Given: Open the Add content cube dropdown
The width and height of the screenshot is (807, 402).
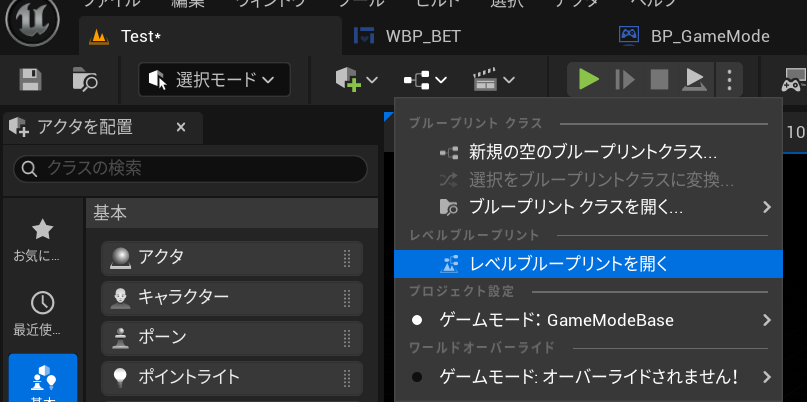Looking at the screenshot, I should pyautogui.click(x=357, y=80).
